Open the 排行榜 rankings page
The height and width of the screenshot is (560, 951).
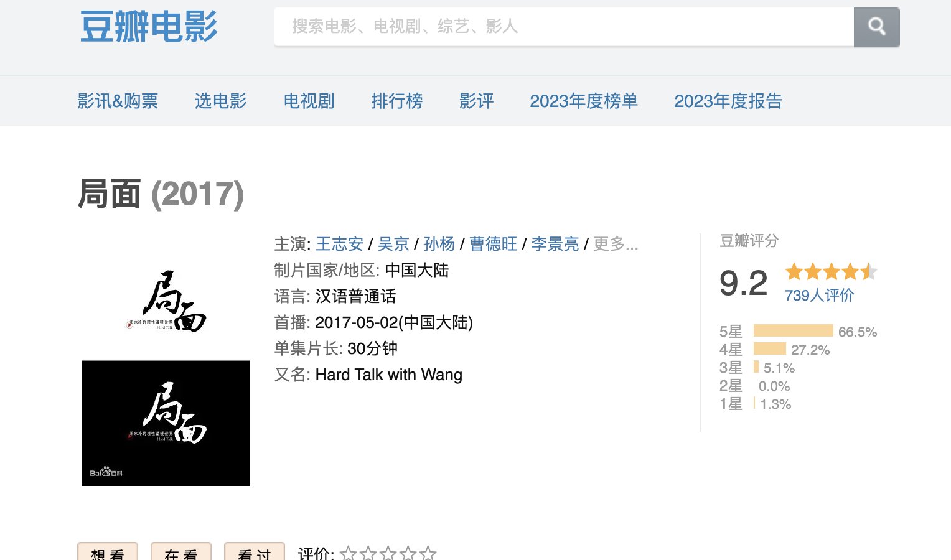pos(397,101)
